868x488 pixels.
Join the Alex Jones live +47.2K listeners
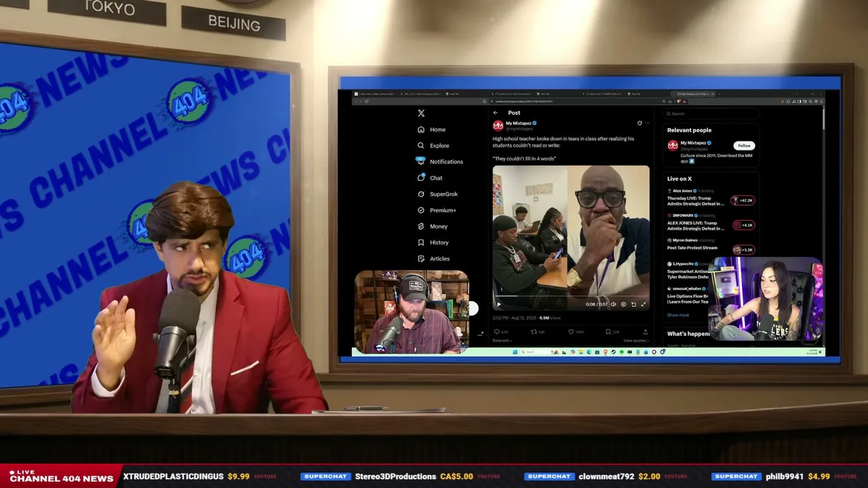coord(743,201)
